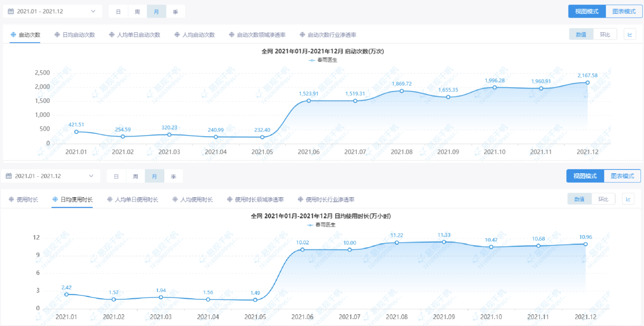The image size is (644, 326).
Task: Click icon beside 人均单日使用时长 tab
Action: click(110, 199)
